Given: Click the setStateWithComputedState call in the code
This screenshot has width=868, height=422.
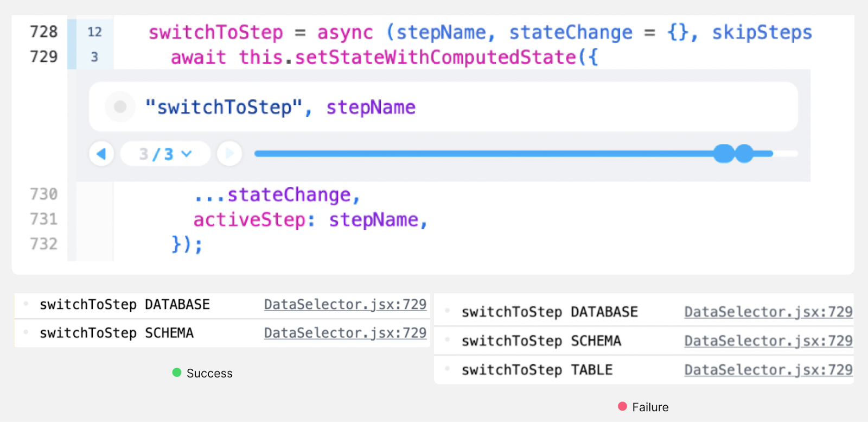Looking at the screenshot, I should 435,57.
